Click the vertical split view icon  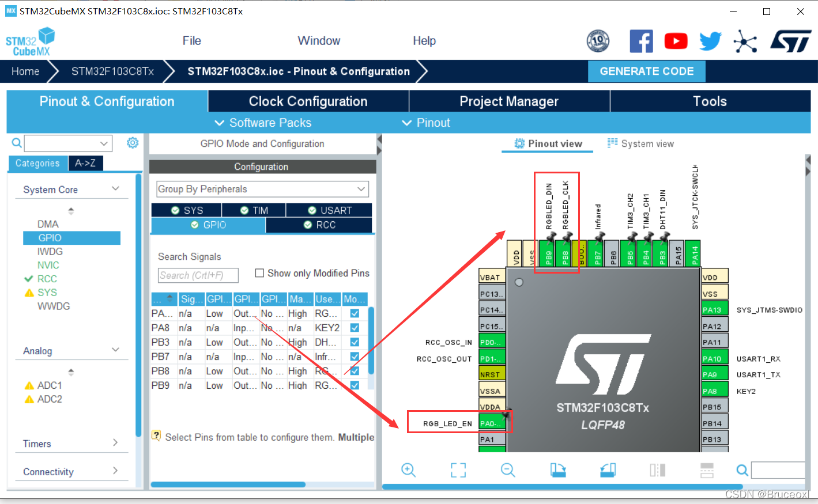point(657,470)
